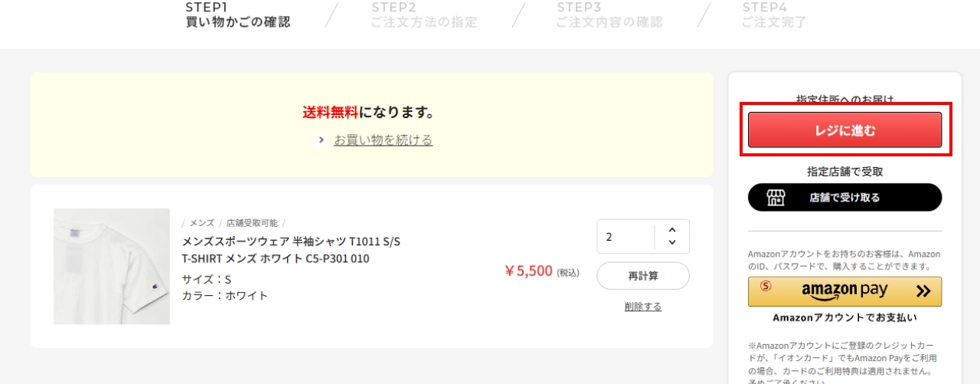The width and height of the screenshot is (980, 384).
Task: Select the STEP2 ご注文方法の指定 step
Action: click(423, 15)
